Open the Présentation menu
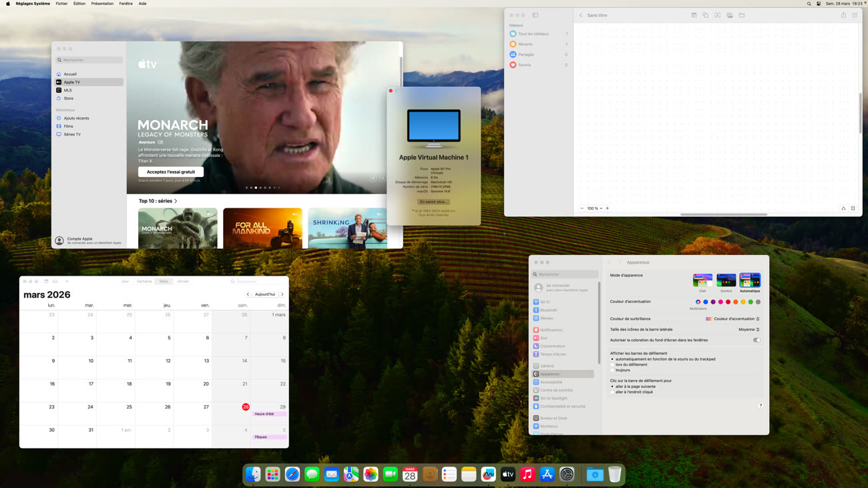 102,3
